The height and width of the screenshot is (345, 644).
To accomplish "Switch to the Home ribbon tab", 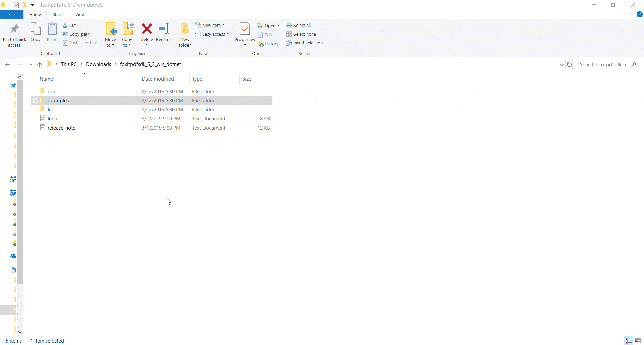I will (x=35, y=14).
